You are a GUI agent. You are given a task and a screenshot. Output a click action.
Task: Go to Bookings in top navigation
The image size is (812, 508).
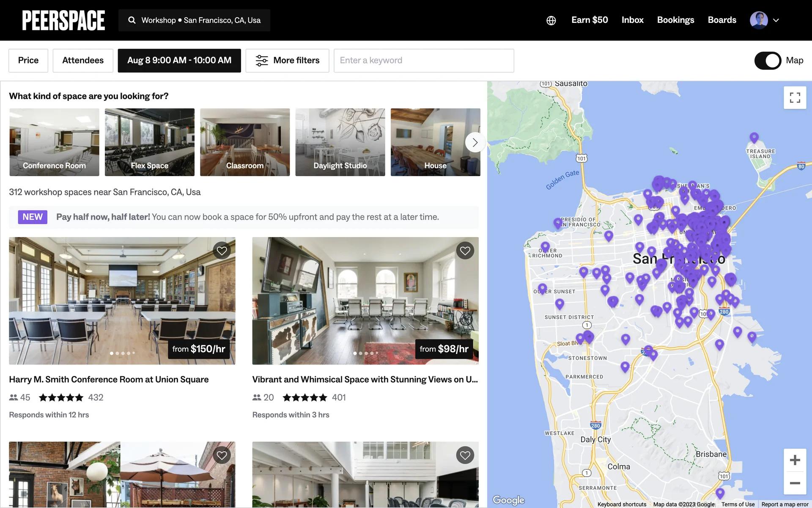675,20
